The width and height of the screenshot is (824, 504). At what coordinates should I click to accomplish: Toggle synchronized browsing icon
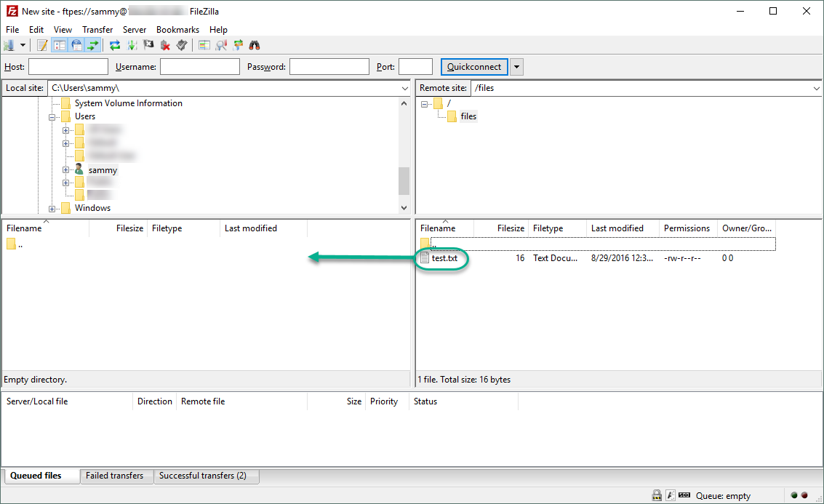(x=238, y=45)
